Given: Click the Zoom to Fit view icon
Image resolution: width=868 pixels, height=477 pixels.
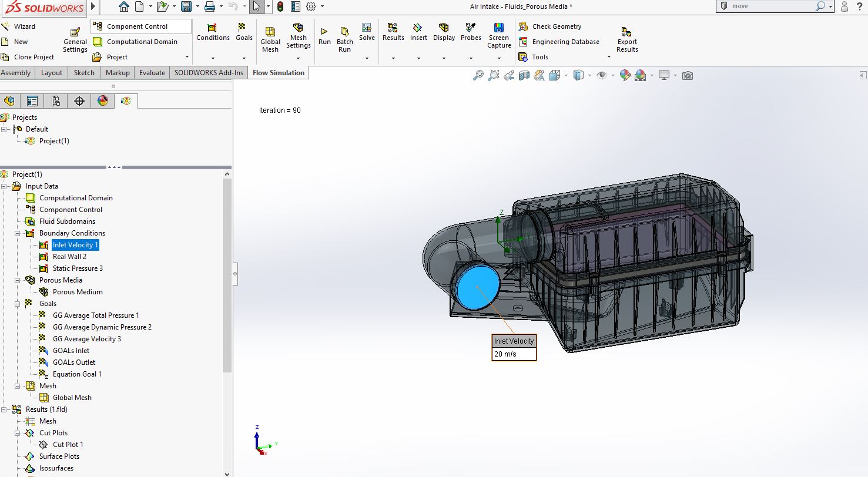Looking at the screenshot, I should (478, 75).
